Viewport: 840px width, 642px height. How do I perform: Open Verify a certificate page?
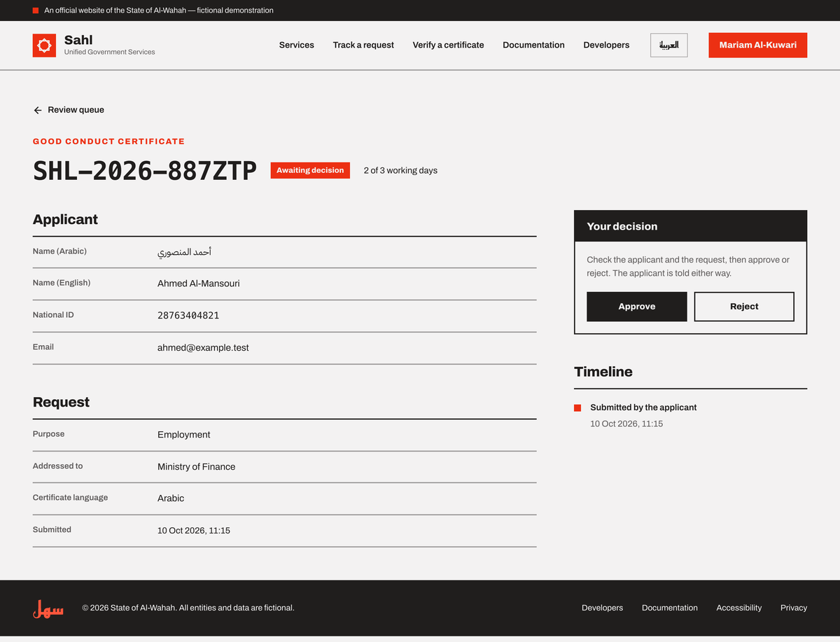(x=448, y=45)
